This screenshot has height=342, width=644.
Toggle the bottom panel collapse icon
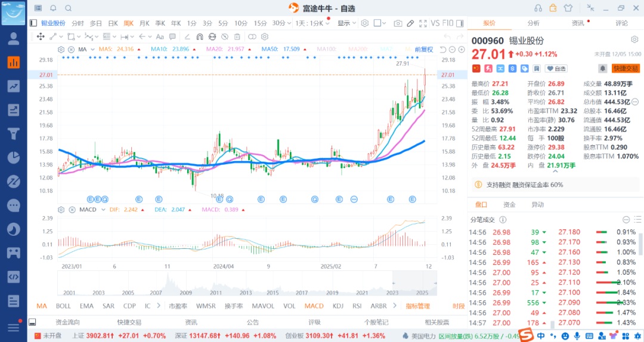click(32, 322)
